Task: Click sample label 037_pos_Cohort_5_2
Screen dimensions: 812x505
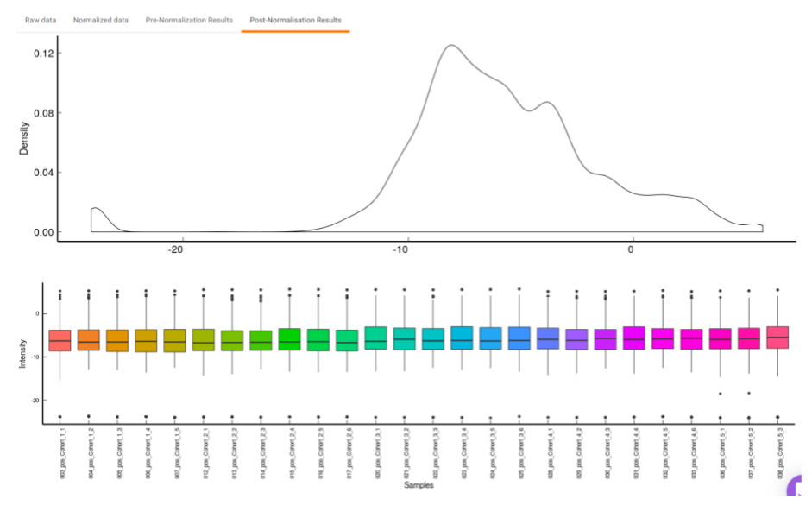Action: click(x=752, y=454)
